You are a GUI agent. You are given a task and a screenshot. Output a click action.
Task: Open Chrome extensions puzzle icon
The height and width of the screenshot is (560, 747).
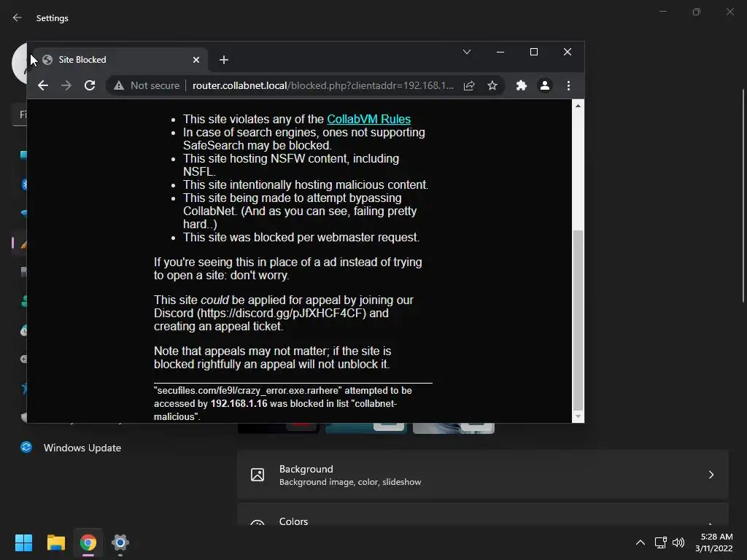[x=522, y=86]
